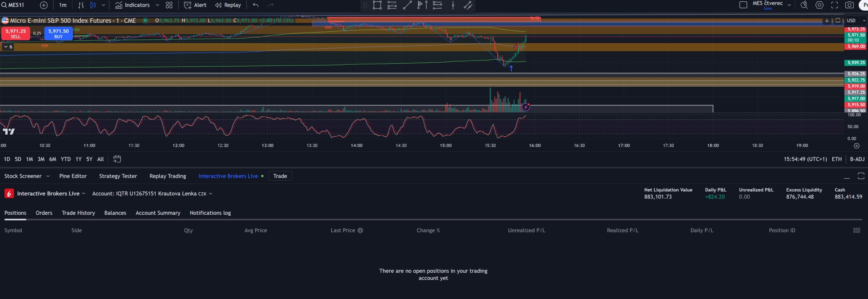
Task: Set range to 5D
Action: [x=18, y=159]
